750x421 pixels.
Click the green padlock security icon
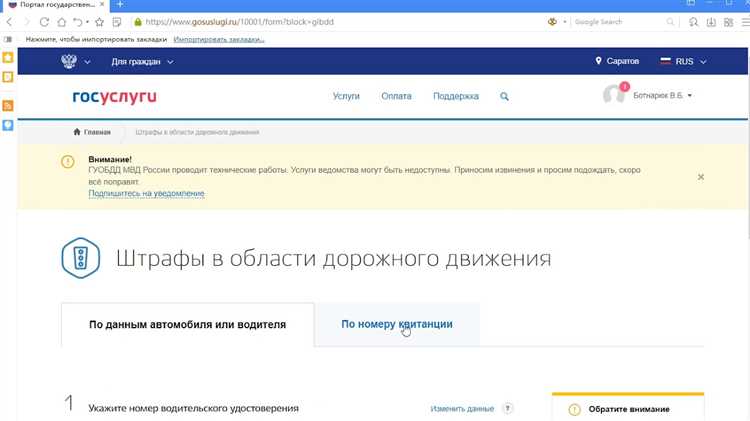pyautogui.click(x=138, y=22)
